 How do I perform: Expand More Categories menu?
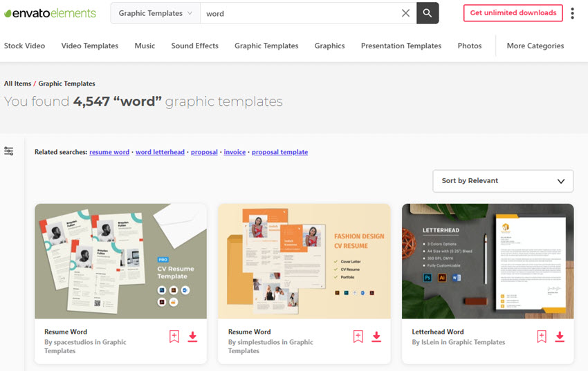point(535,46)
